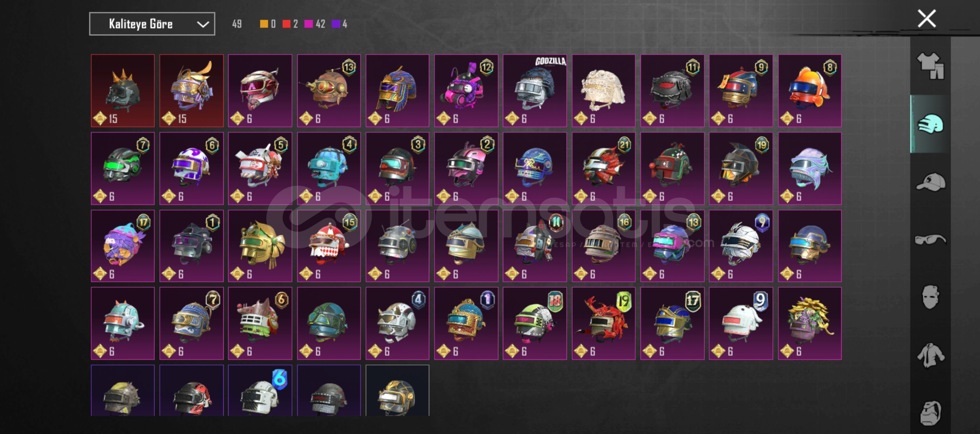Filter by pink quality count 42
This screenshot has height=434, width=980.
click(315, 24)
